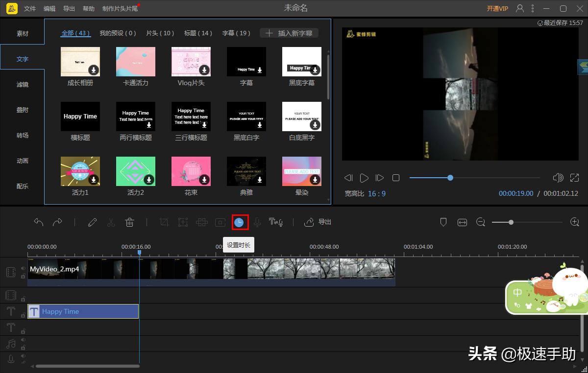Click the fit-timeline-to-width icon
588x373 pixels.
point(462,222)
